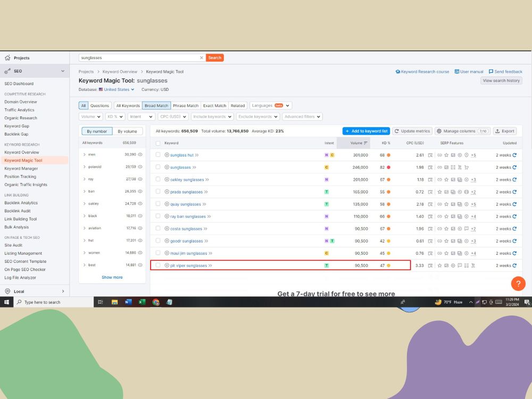Open the pit viper sunglasses keyword link
Viewport: 532px width, 399px height.
click(189, 265)
